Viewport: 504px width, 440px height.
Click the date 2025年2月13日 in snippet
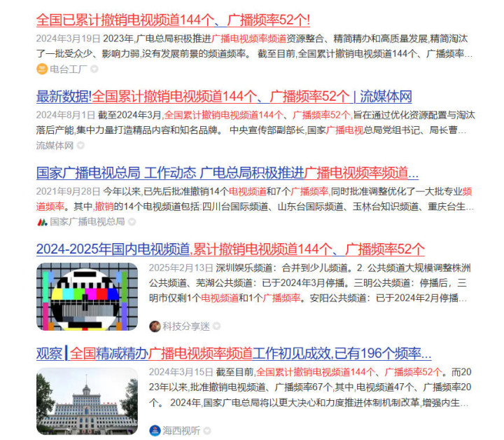click(181, 268)
